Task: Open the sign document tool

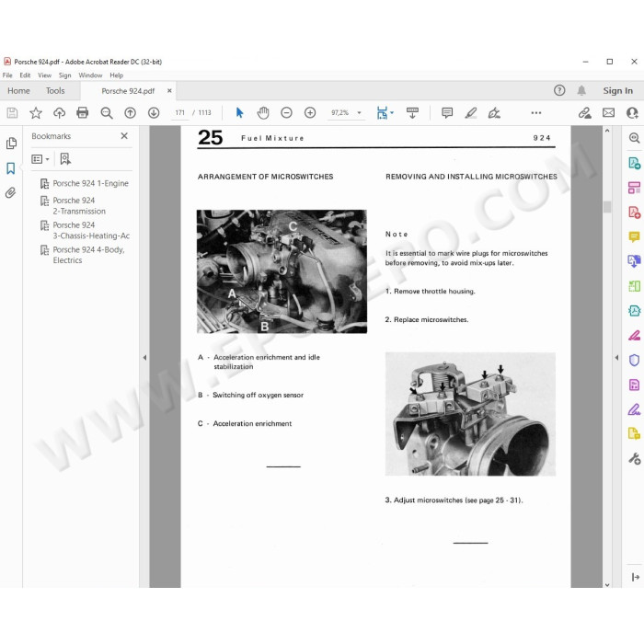Action: click(494, 112)
